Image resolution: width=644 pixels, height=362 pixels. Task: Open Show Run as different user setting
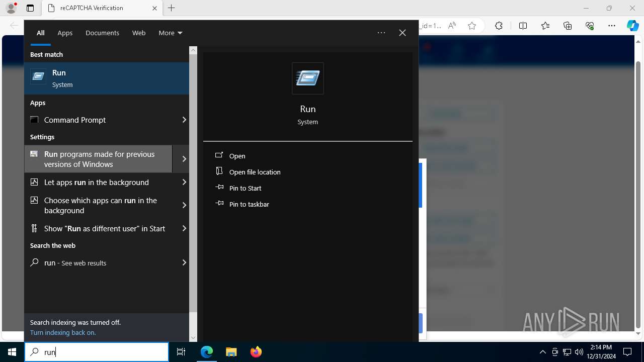coord(98,228)
